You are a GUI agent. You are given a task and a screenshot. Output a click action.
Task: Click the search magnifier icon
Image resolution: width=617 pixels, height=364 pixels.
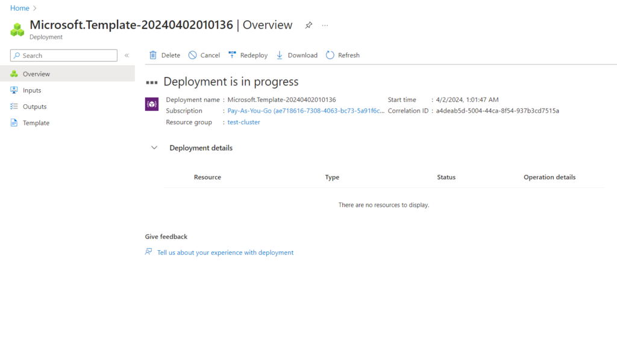point(16,55)
